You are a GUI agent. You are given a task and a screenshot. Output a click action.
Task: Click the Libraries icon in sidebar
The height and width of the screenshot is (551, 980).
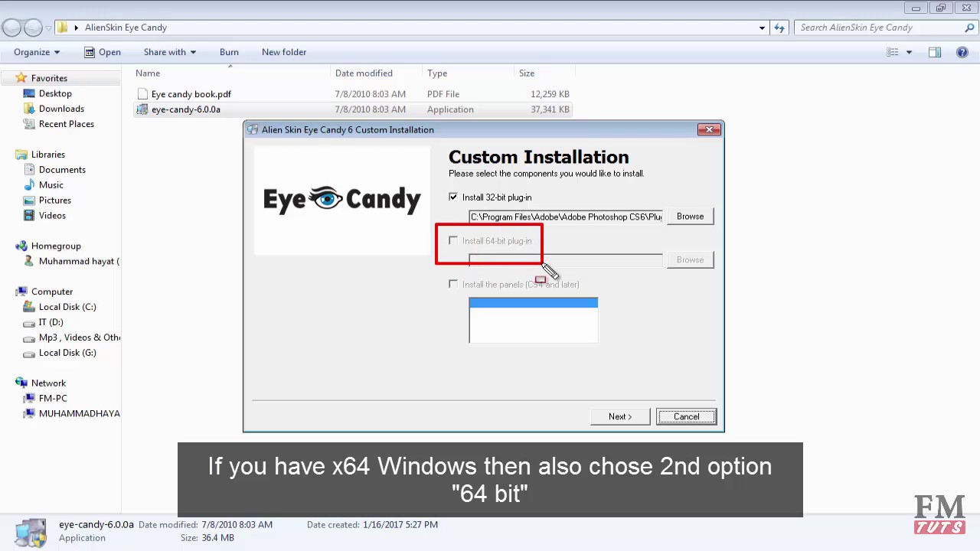click(x=21, y=155)
